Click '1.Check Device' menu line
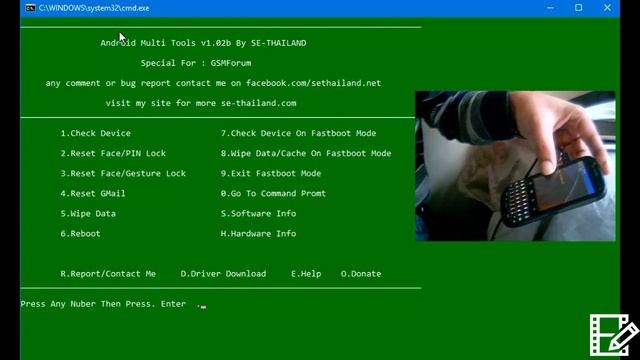The height and width of the screenshot is (360, 640). click(x=96, y=133)
